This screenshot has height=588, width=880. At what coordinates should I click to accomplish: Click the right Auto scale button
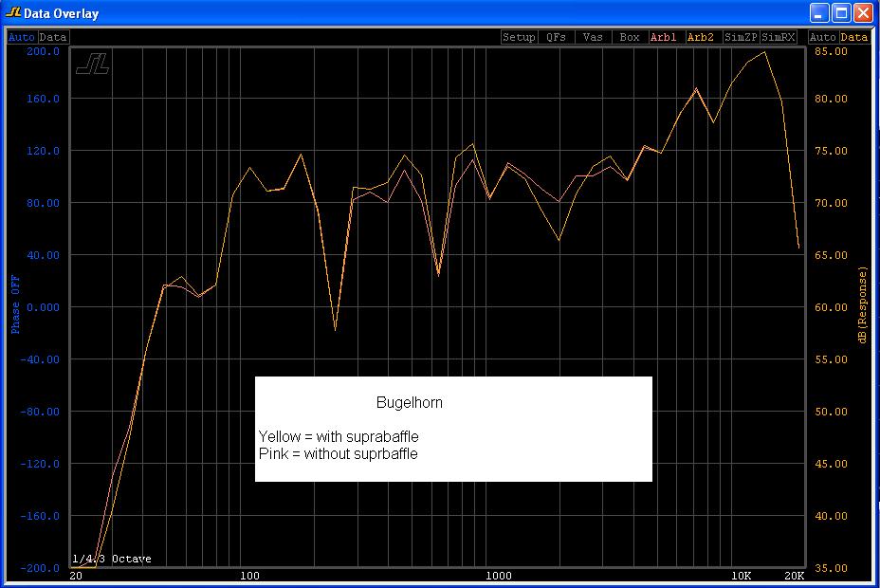[x=823, y=37]
